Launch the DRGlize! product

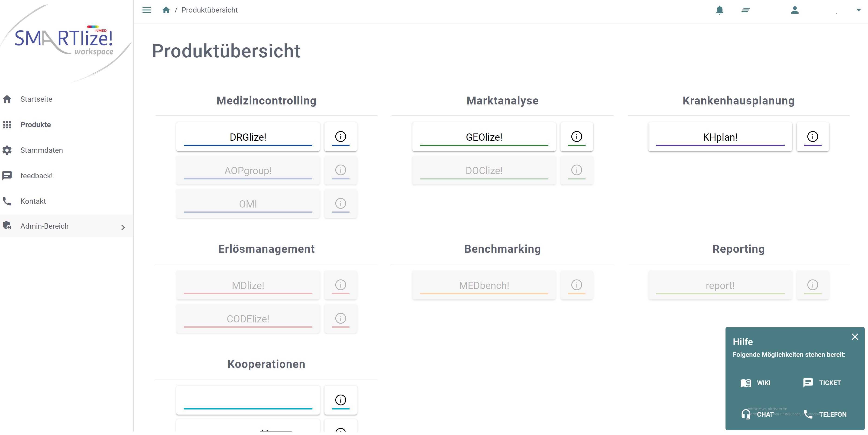point(248,137)
